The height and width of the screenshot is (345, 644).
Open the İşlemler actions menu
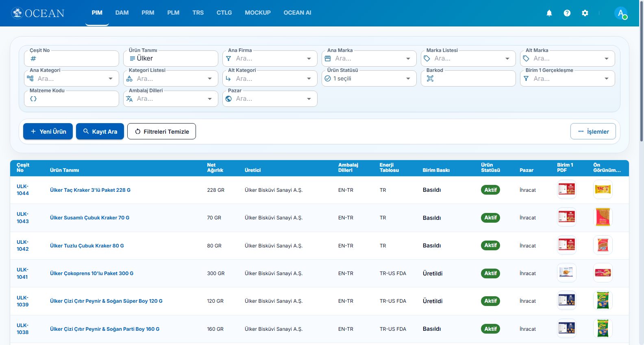[593, 131]
